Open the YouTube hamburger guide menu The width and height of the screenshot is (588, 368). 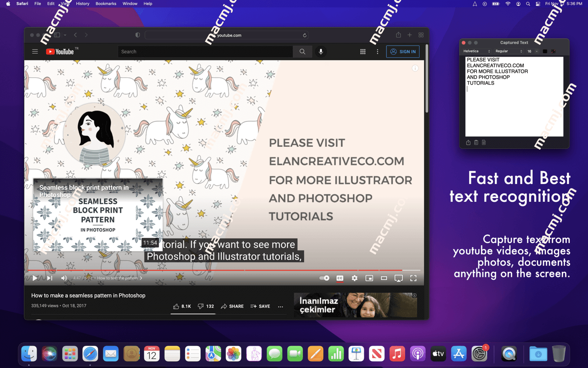click(35, 52)
